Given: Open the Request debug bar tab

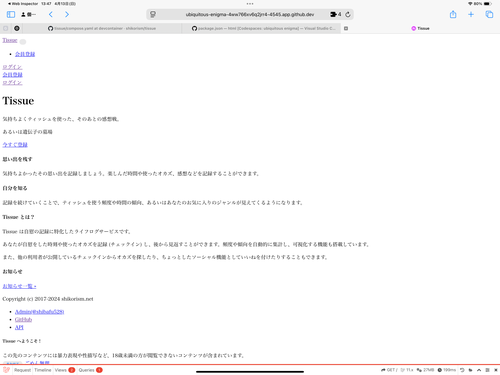Looking at the screenshot, I should tap(22, 370).
